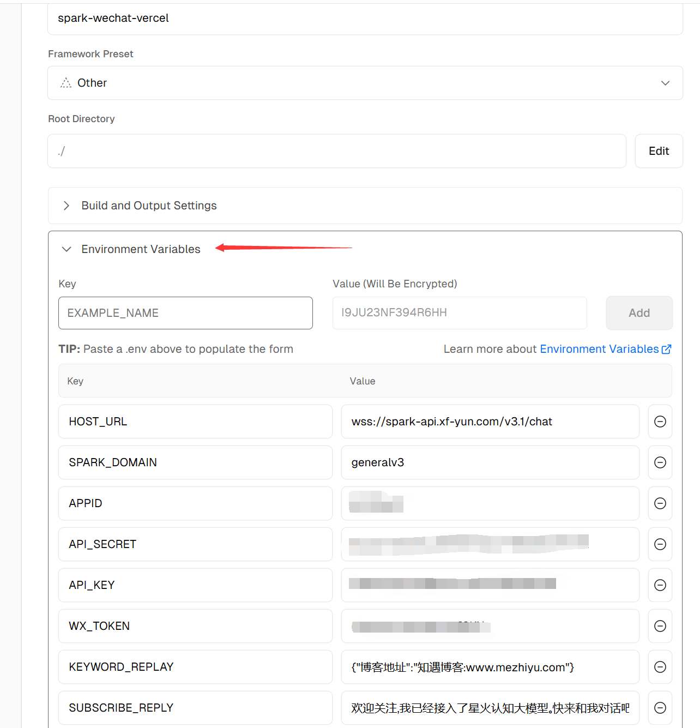Screen dimensions: 700x728
Task: Click the HOST_URL value field
Action: pyautogui.click(x=490, y=422)
